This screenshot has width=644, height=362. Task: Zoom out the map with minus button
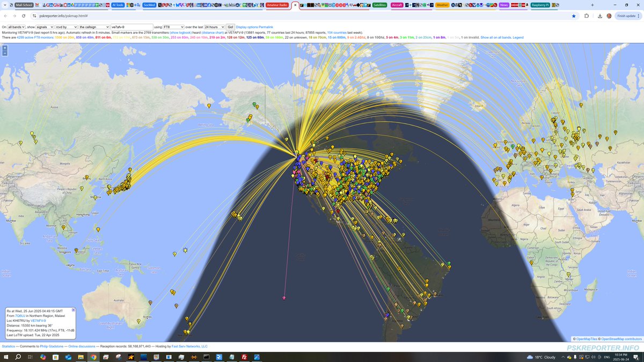click(5, 53)
